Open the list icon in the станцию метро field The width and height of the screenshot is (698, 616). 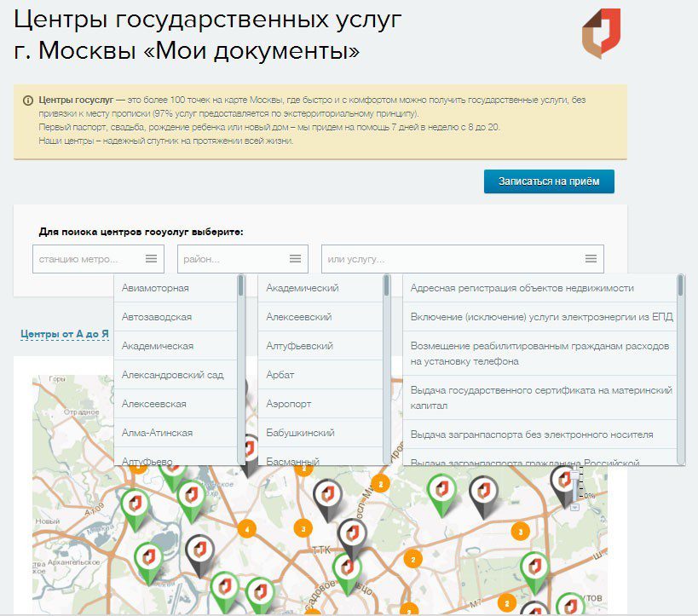coord(152,259)
